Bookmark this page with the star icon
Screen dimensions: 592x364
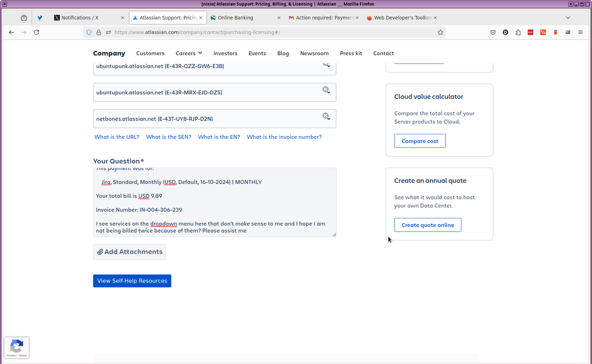440,33
